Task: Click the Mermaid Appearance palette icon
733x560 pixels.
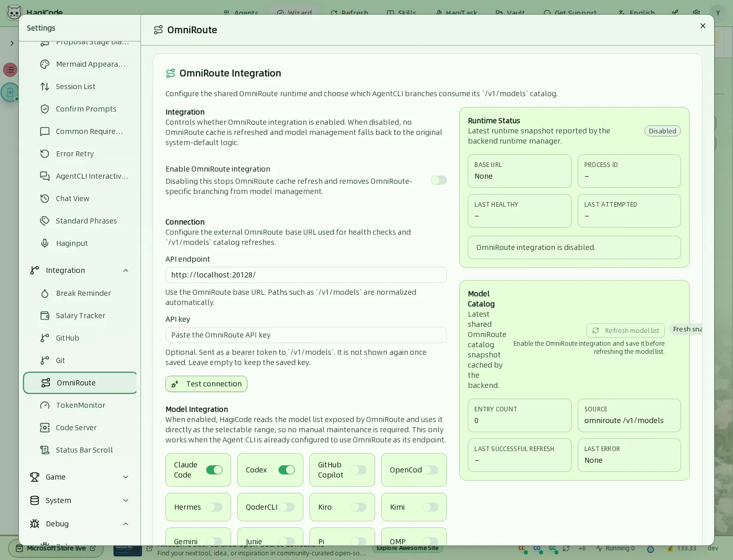Action: (45, 64)
